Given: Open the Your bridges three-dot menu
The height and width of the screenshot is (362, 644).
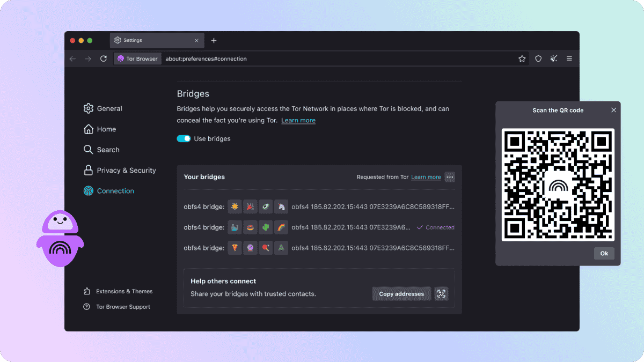Looking at the screenshot, I should [450, 177].
